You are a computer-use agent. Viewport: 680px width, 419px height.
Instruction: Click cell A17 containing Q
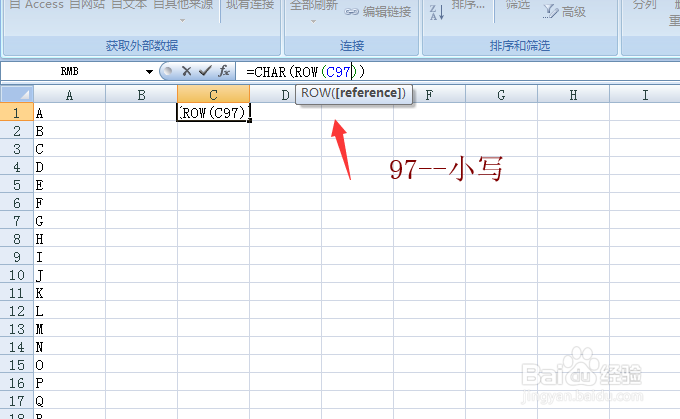click(x=69, y=401)
